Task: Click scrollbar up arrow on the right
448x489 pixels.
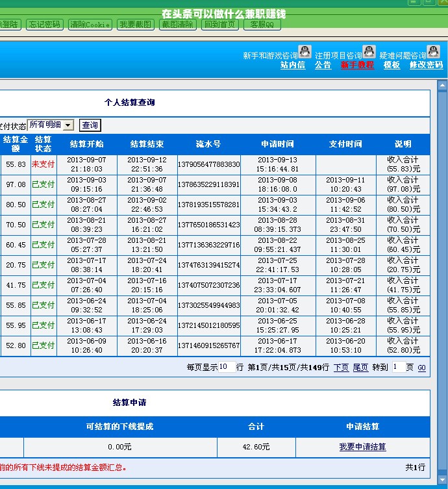Action: [442, 85]
